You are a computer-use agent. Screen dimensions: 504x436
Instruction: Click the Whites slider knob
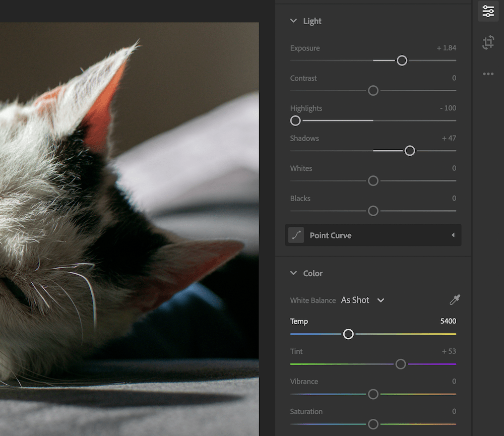373,180
